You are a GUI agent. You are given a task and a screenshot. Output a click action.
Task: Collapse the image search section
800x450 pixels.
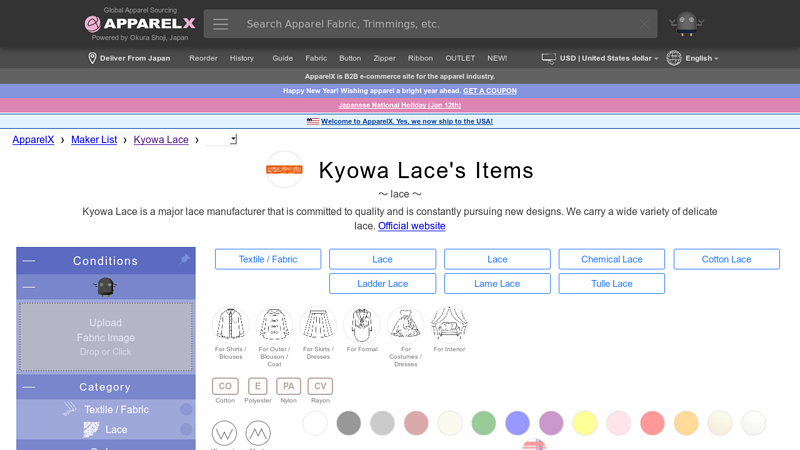[x=29, y=287]
